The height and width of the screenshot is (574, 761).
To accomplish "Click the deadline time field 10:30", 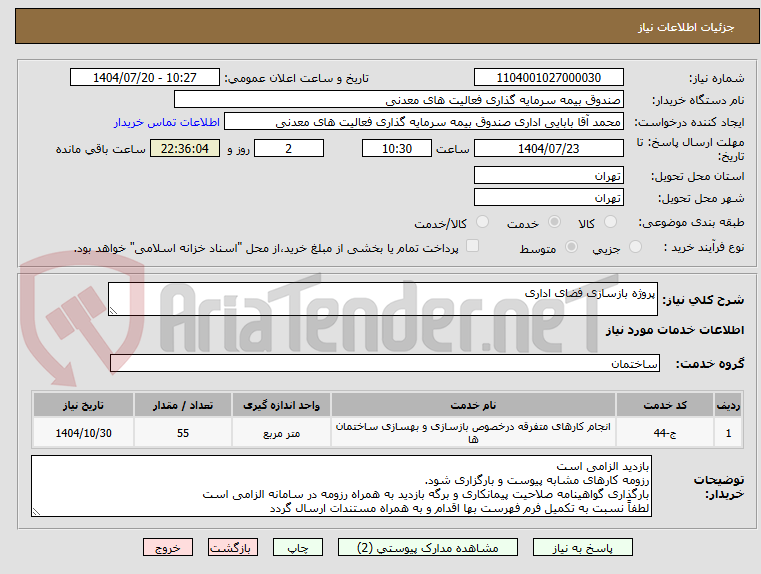I will [397, 148].
